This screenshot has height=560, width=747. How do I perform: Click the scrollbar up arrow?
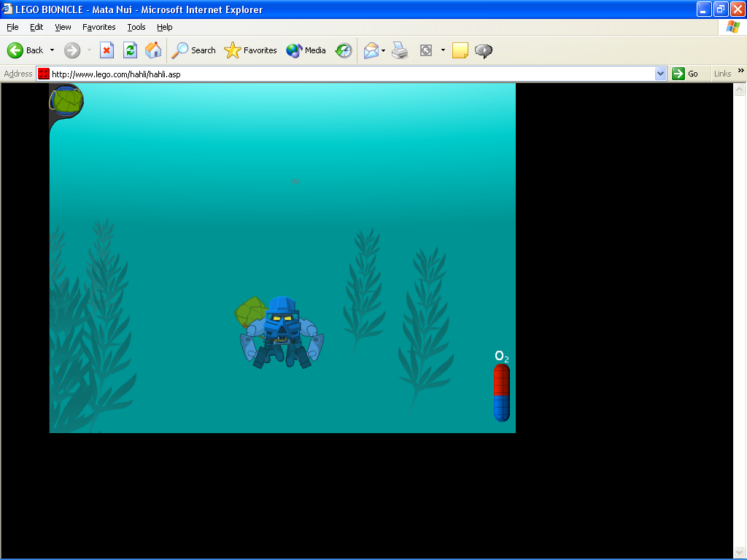point(740,89)
